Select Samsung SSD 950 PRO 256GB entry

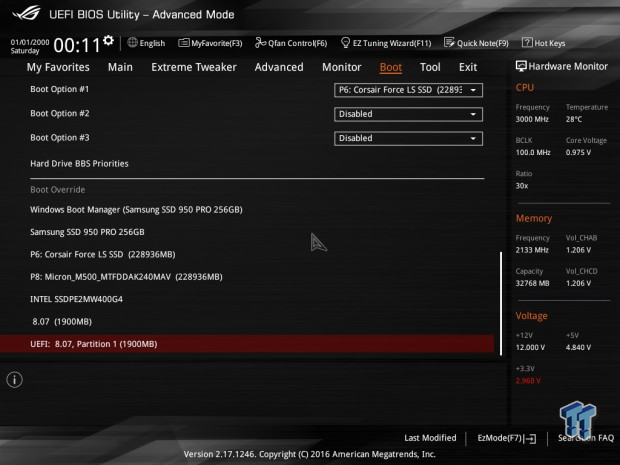87,232
